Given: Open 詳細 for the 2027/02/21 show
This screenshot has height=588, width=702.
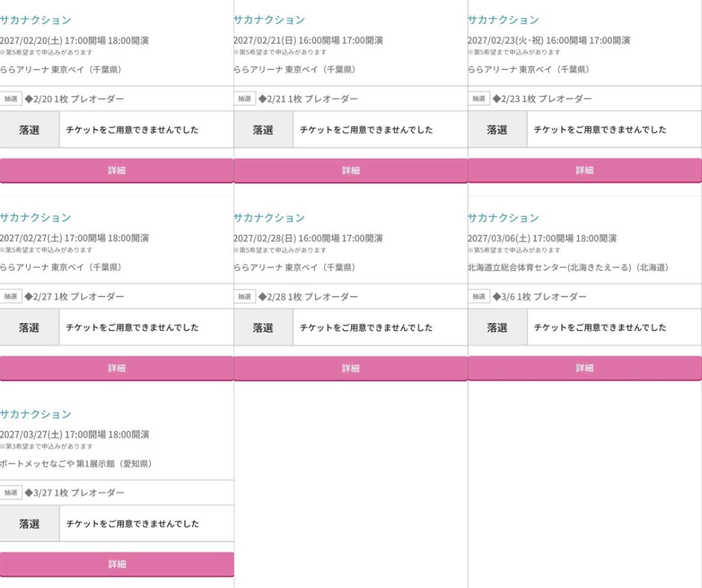Looking at the screenshot, I should [350, 170].
